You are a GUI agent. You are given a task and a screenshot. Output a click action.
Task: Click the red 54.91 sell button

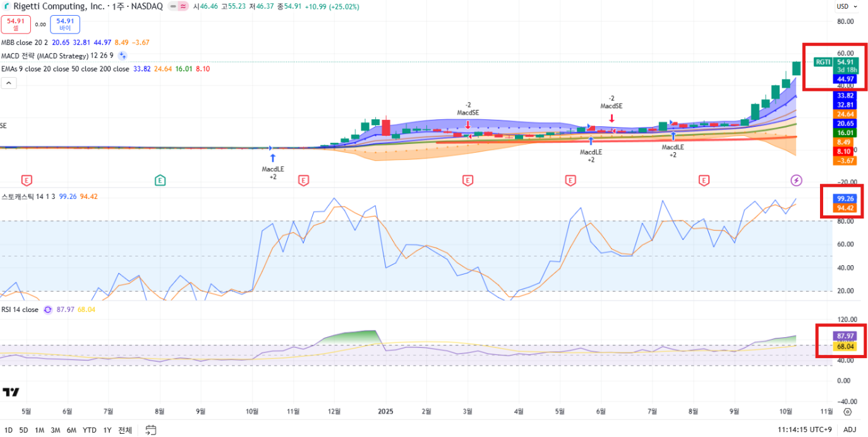point(16,25)
